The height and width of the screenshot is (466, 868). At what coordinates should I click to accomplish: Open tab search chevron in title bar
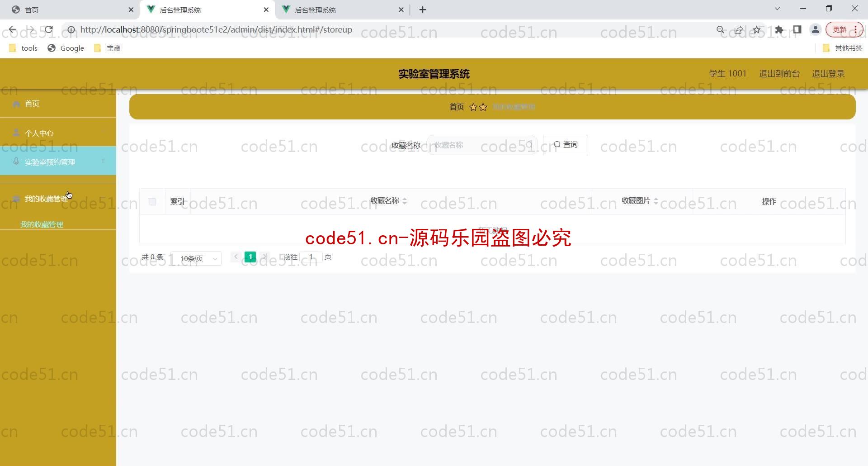pyautogui.click(x=777, y=9)
